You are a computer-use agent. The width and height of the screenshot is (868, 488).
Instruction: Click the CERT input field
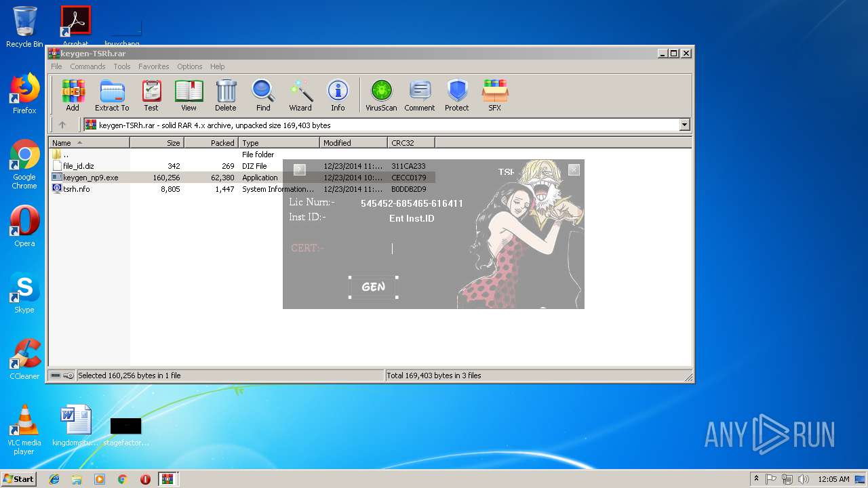392,248
